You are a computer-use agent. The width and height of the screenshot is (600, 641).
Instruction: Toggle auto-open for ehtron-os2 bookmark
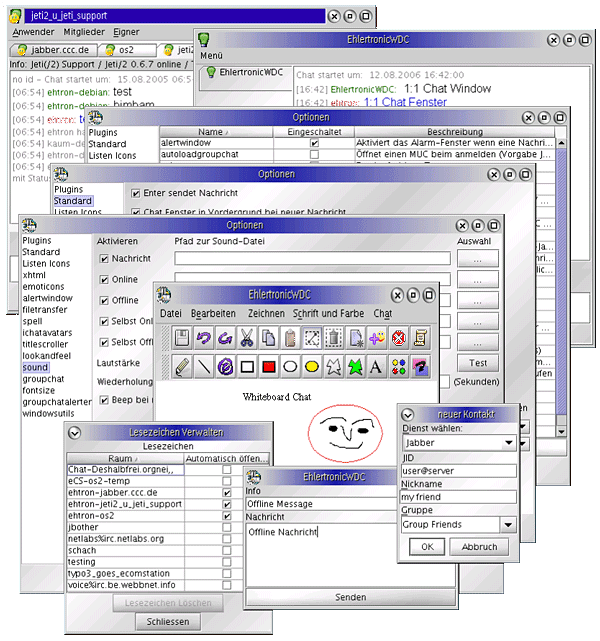click(228, 516)
